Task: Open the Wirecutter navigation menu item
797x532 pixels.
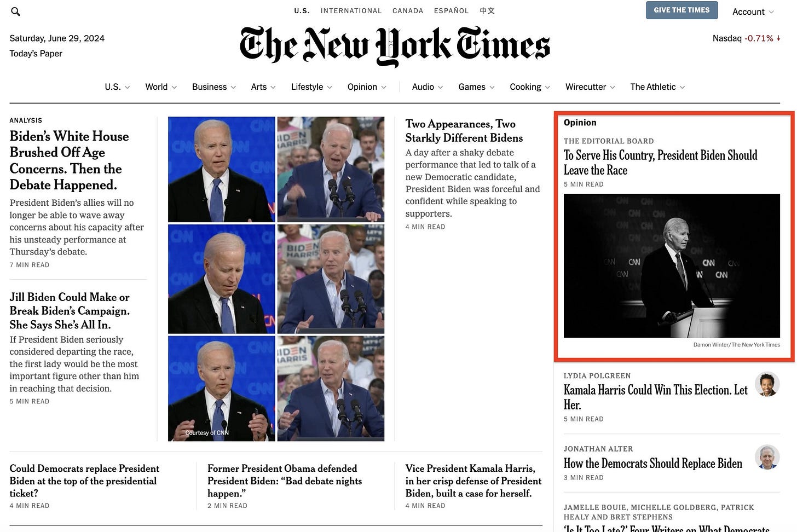Action: coord(586,87)
